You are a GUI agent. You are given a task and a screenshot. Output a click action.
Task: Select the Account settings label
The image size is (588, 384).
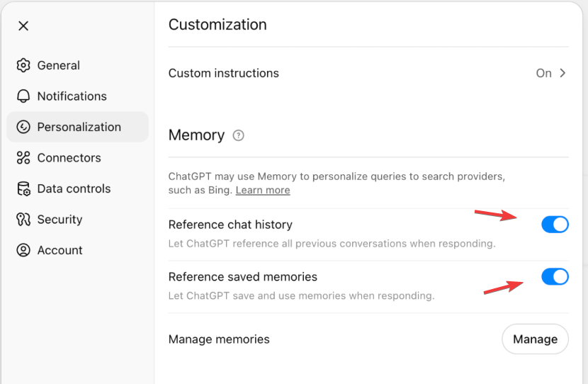[x=60, y=250]
